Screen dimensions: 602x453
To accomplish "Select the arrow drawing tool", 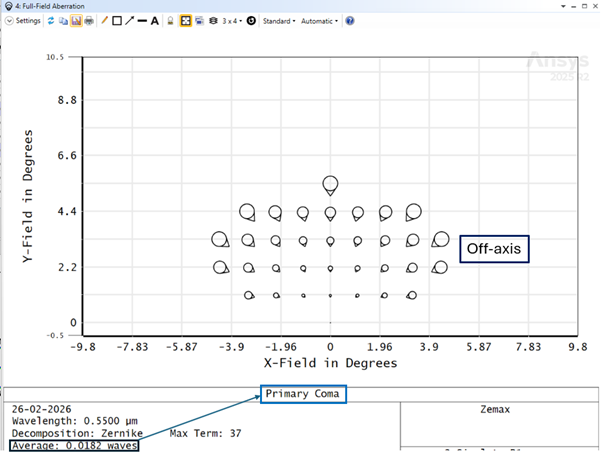I will (x=129, y=21).
